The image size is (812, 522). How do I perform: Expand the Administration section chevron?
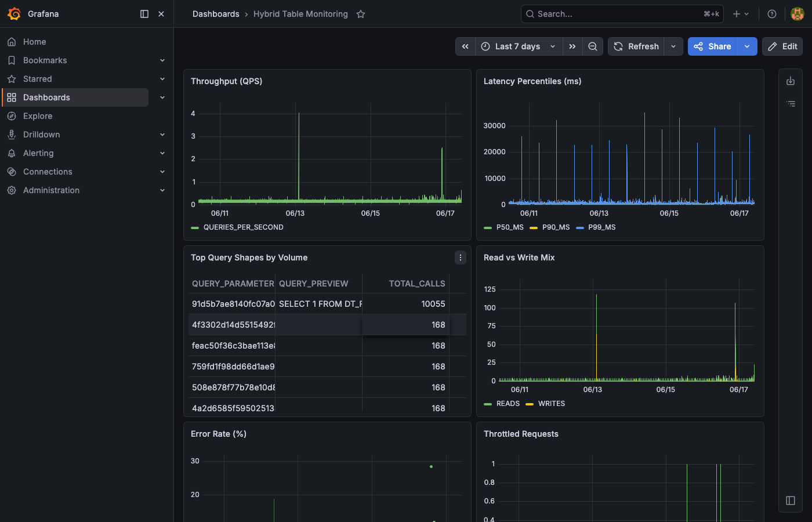(162, 190)
